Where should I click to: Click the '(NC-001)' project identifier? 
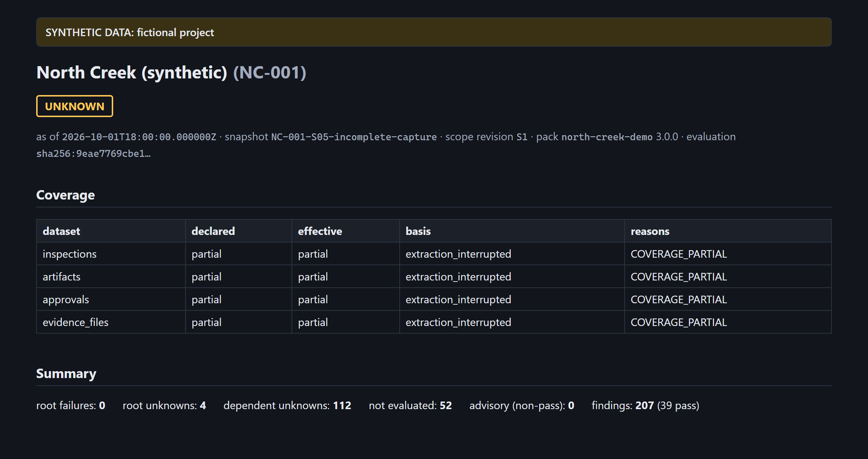pos(270,73)
